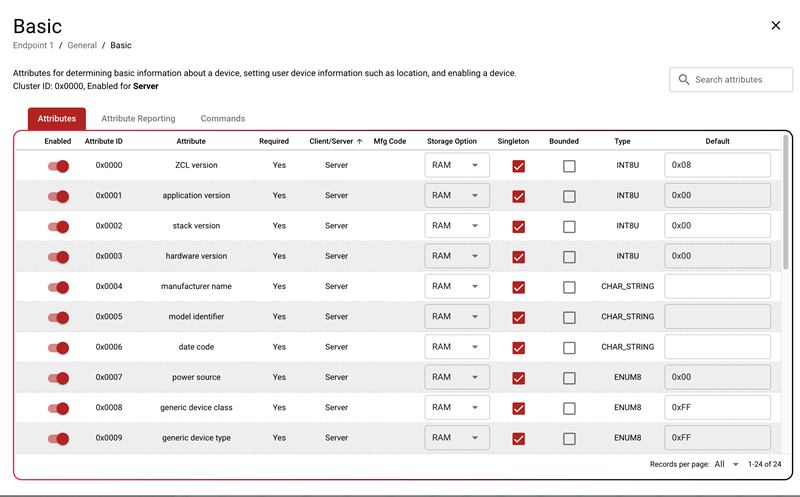Close the Basic cluster dialog

click(x=775, y=26)
